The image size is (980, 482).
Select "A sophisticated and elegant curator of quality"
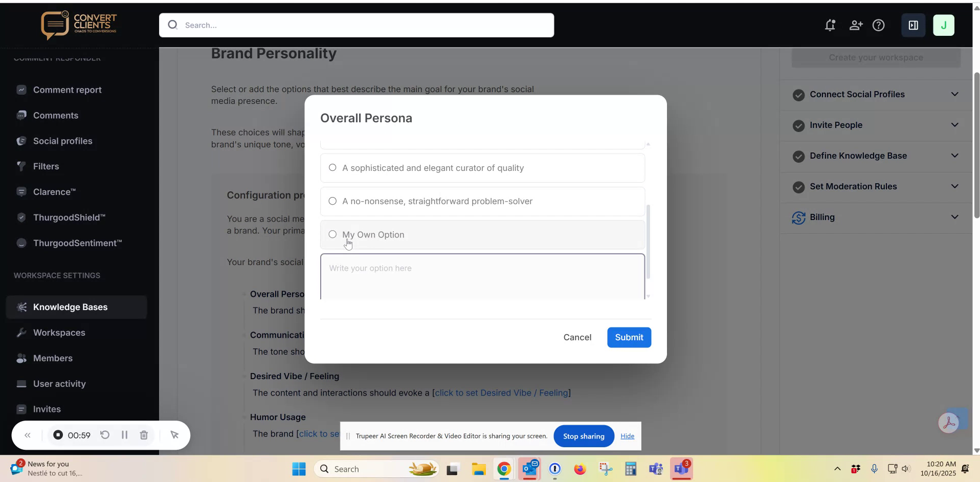pos(332,168)
